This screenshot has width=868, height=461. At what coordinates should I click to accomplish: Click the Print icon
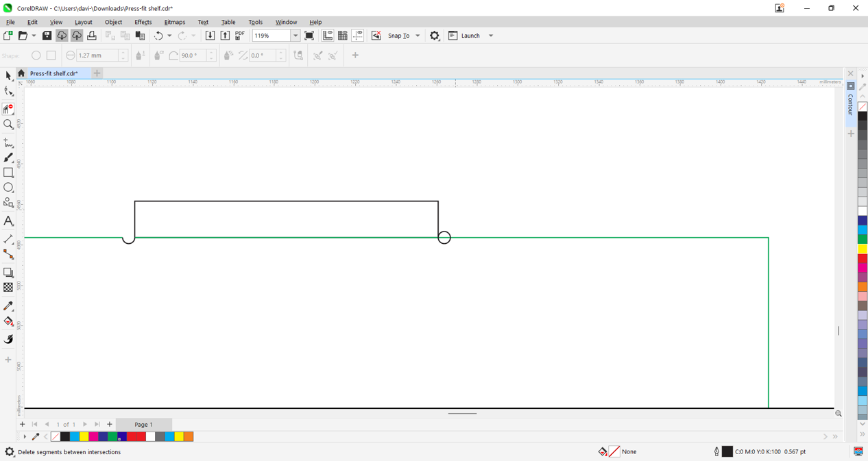(92, 36)
